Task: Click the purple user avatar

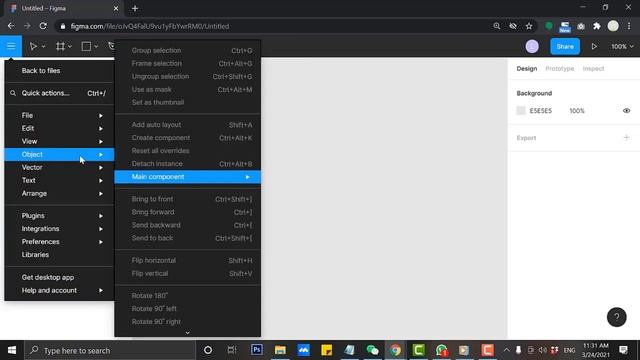Action: (x=532, y=47)
